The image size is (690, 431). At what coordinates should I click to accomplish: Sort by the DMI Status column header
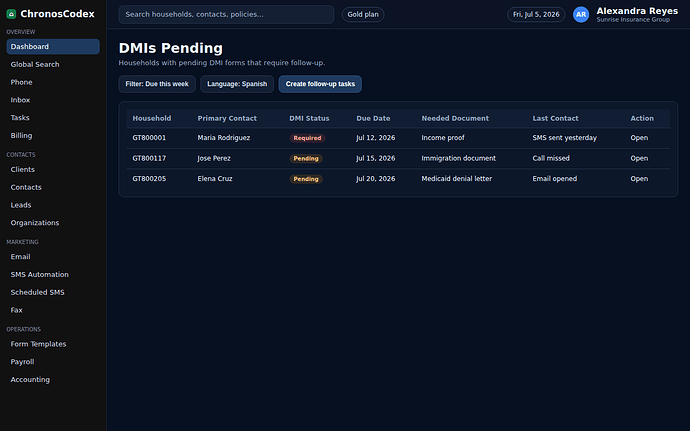(x=309, y=118)
